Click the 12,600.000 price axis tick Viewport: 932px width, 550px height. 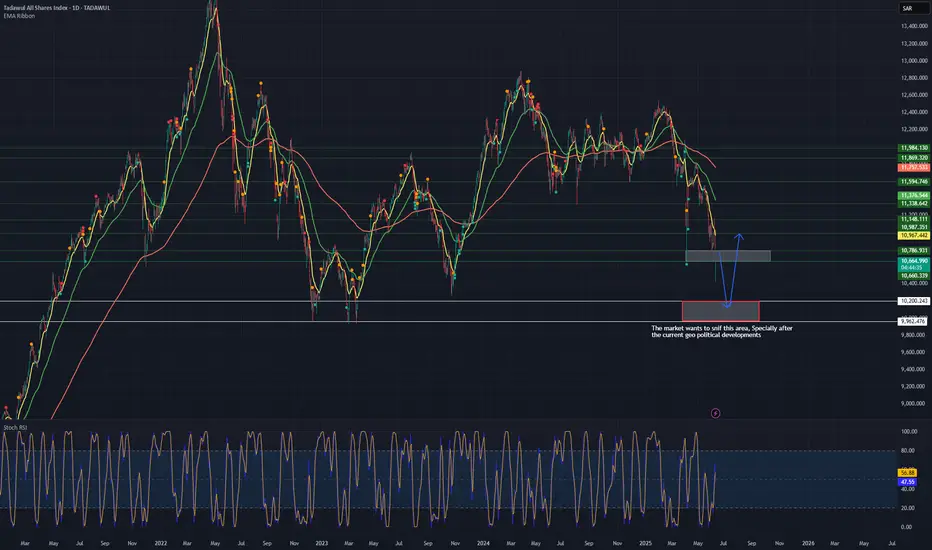(914, 95)
